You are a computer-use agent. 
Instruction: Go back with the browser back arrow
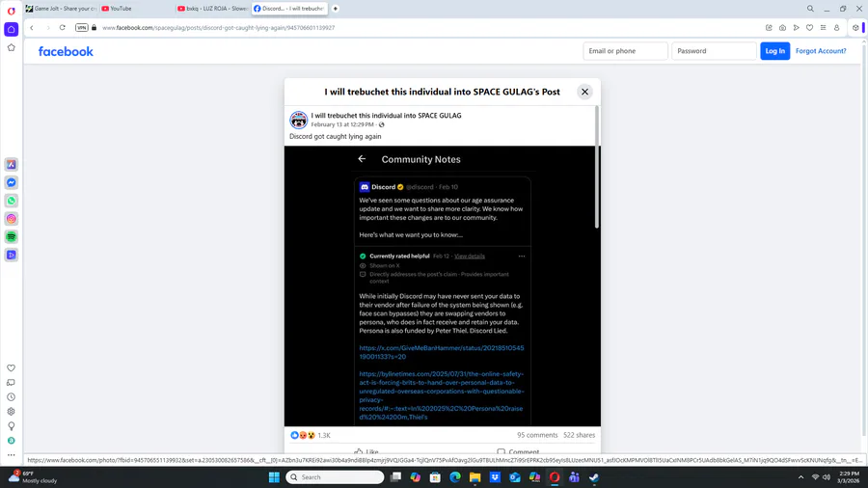click(32, 28)
